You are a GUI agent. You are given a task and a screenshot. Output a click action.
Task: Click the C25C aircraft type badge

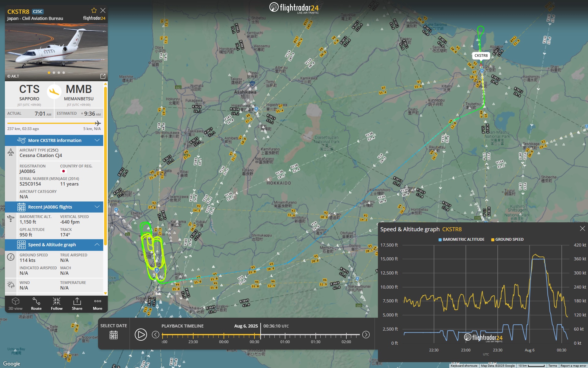coord(38,12)
